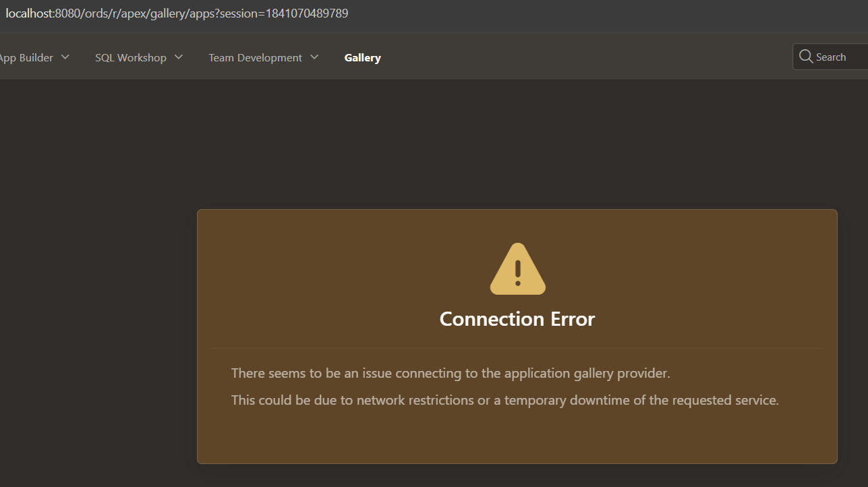Click the divider line under Connection Error
The width and height of the screenshot is (868, 487).
(x=517, y=348)
